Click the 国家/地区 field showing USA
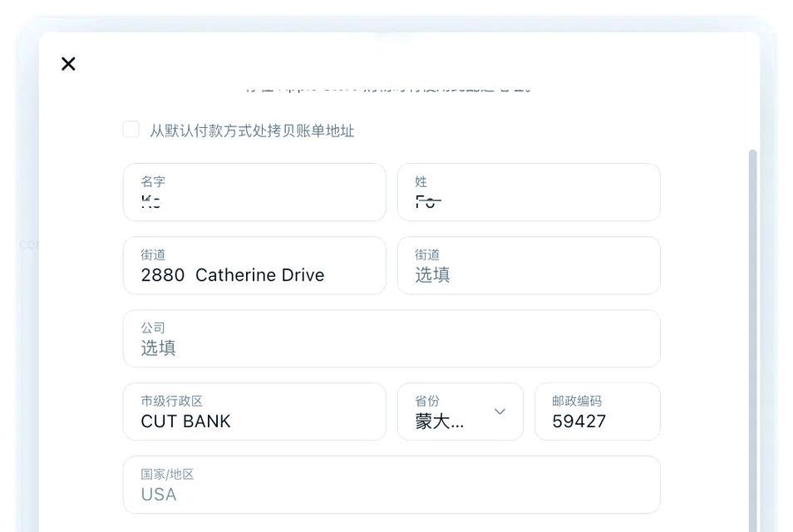 point(392,485)
